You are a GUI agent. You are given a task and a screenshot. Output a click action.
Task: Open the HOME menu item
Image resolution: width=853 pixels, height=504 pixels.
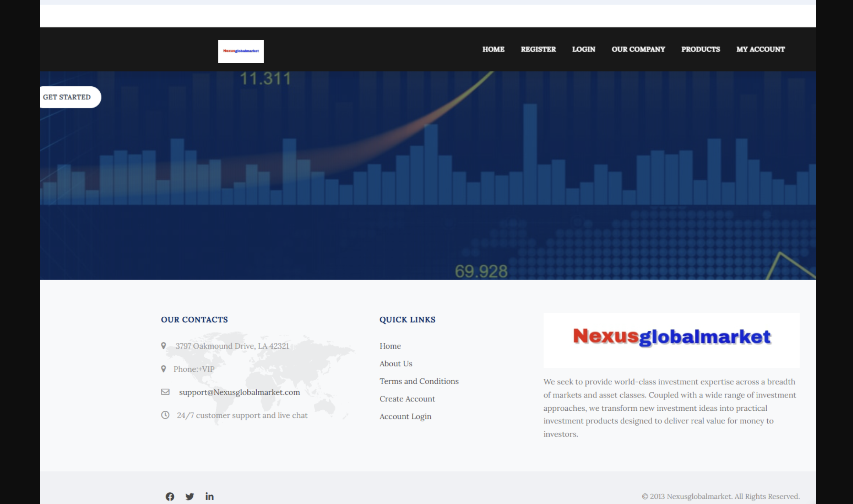click(493, 49)
